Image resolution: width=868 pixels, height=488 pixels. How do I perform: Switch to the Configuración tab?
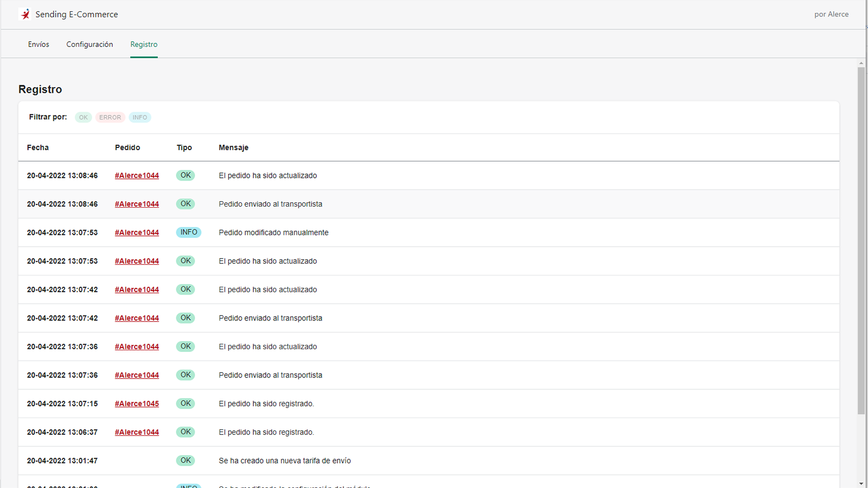pos(90,44)
